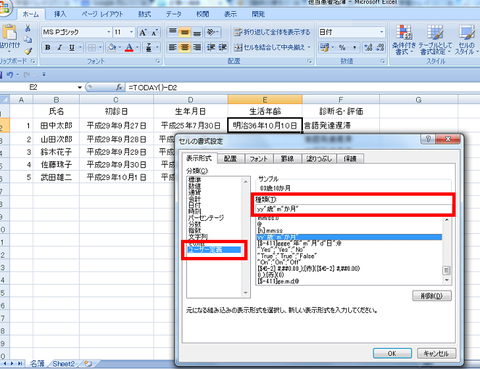Click Increase Indent icon

pyautogui.click(x=223, y=47)
